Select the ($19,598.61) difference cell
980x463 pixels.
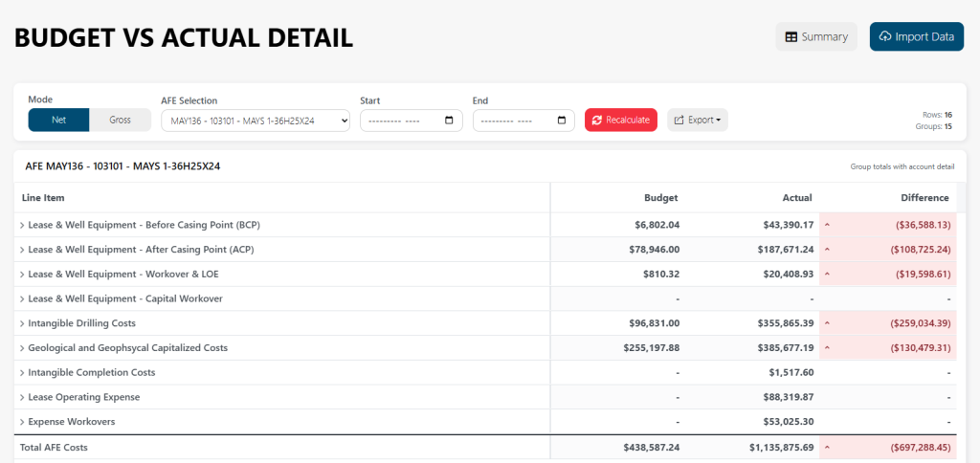coord(888,275)
